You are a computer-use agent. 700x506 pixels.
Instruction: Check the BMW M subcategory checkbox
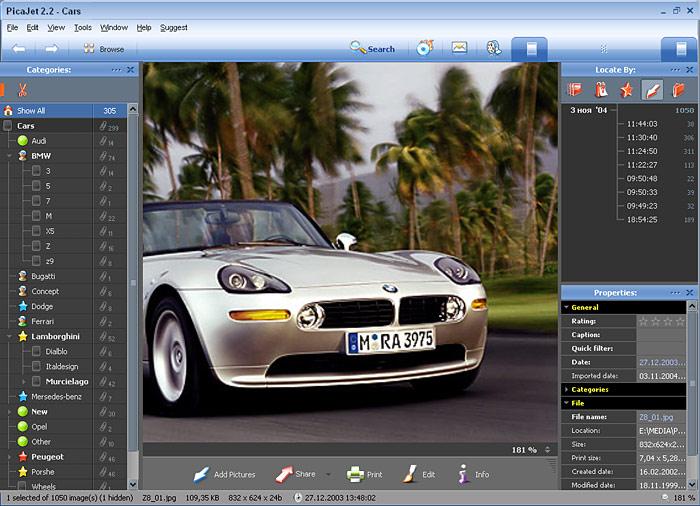click(36, 216)
